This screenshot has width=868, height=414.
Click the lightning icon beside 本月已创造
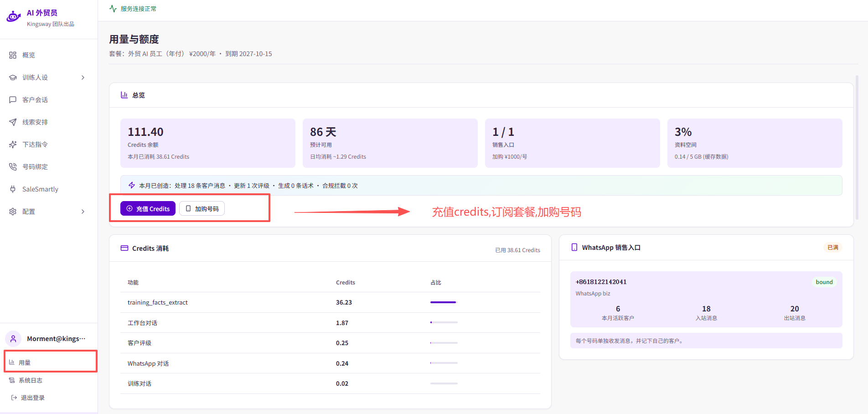pyautogui.click(x=132, y=185)
